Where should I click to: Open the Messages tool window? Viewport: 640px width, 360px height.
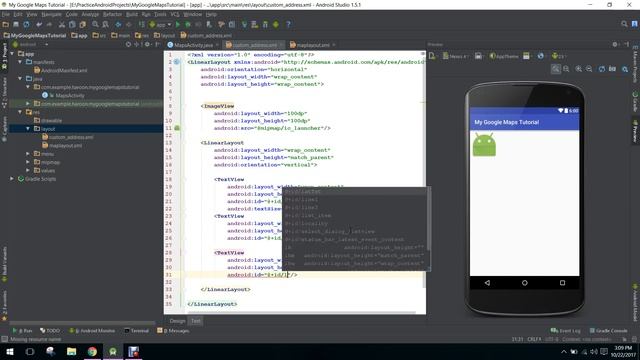[x=173, y=331]
